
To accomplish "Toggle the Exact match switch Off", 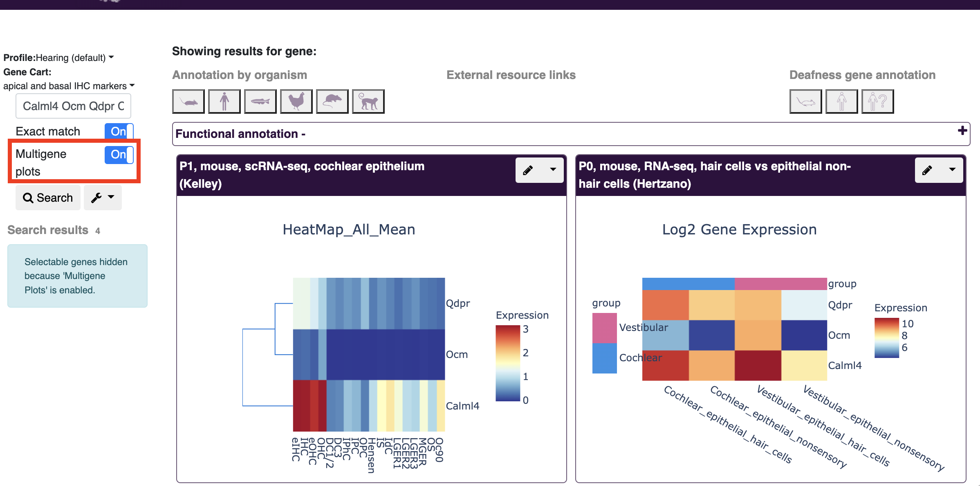I will point(119,131).
